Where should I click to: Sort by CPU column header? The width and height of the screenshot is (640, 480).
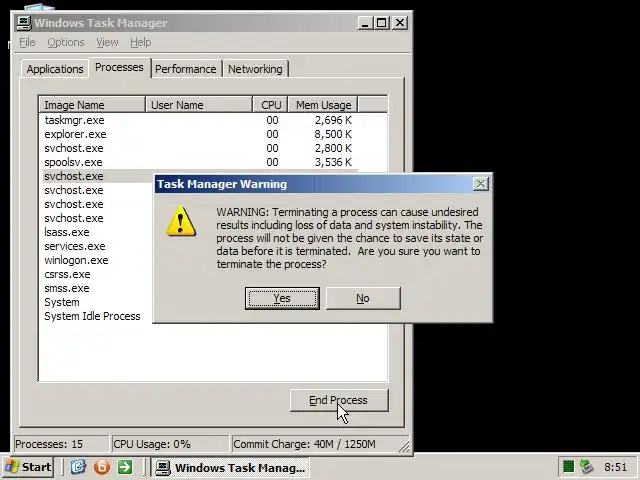coord(271,105)
